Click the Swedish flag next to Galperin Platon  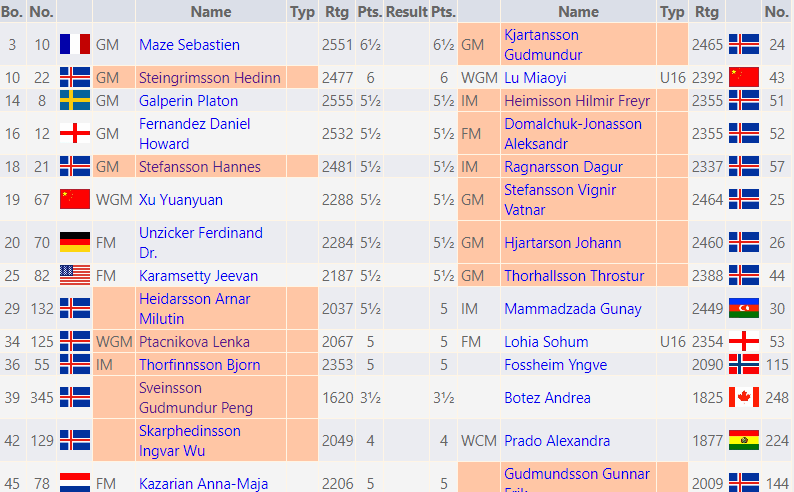click(75, 100)
